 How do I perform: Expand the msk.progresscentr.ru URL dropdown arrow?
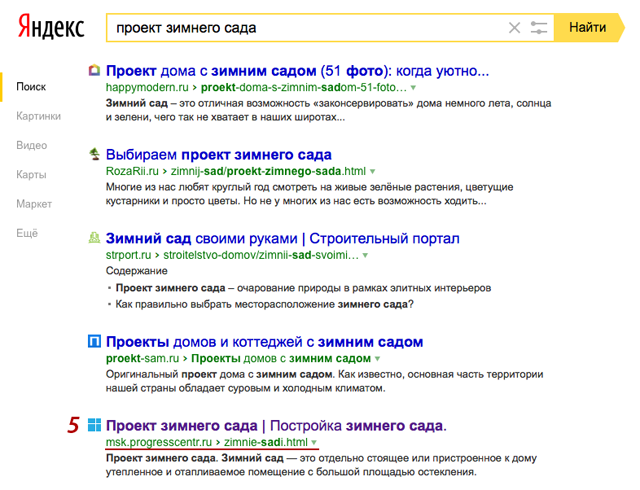(314, 442)
